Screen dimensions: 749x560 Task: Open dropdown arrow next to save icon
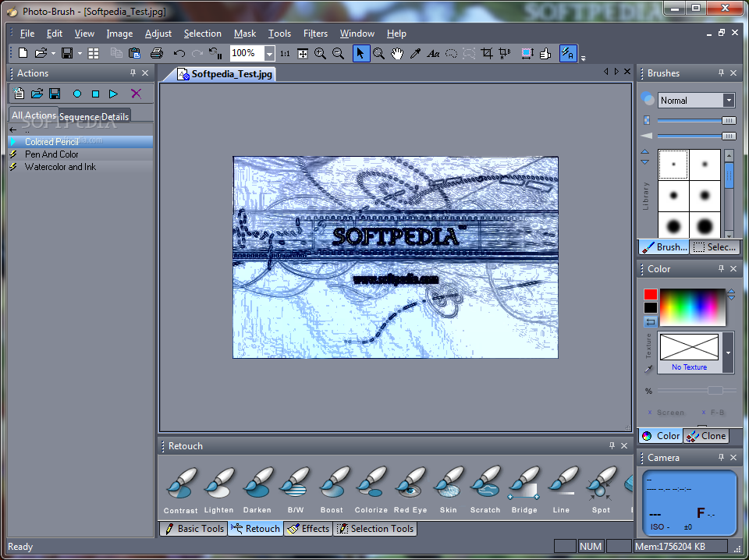[x=80, y=54]
